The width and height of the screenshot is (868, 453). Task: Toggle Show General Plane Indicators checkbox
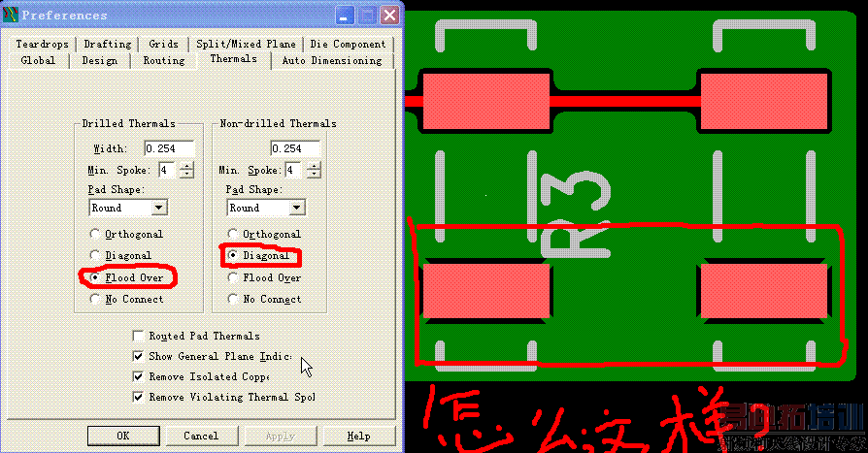pyautogui.click(x=139, y=356)
